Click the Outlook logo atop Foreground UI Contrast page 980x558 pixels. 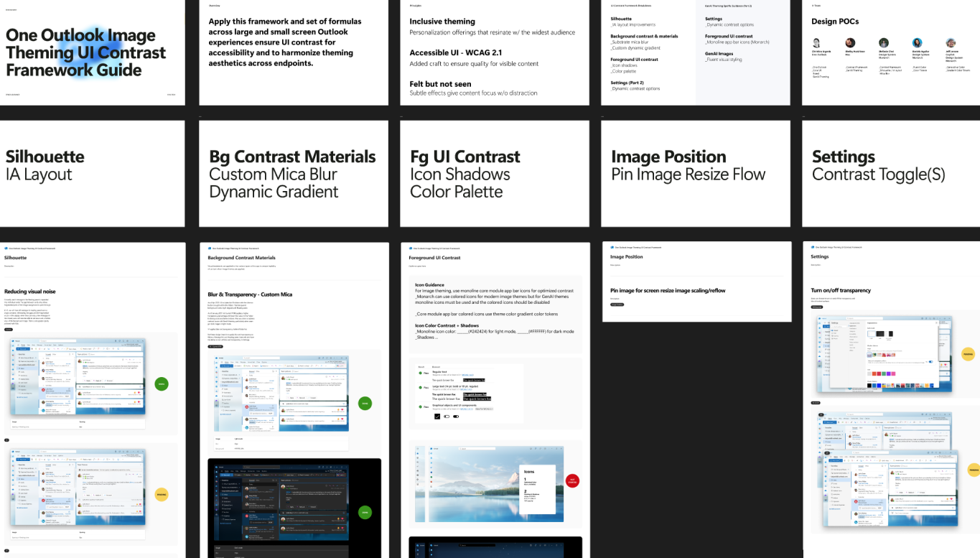(x=411, y=247)
